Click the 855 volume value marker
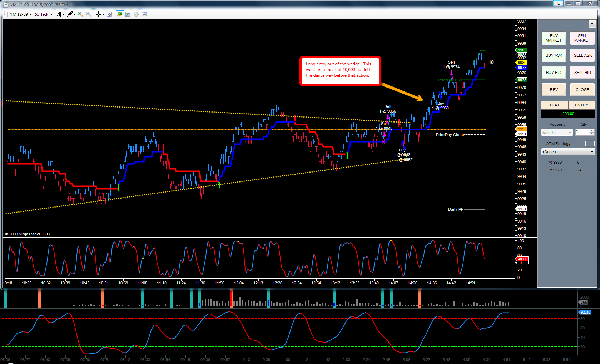The image size is (600, 364). coord(584,302)
